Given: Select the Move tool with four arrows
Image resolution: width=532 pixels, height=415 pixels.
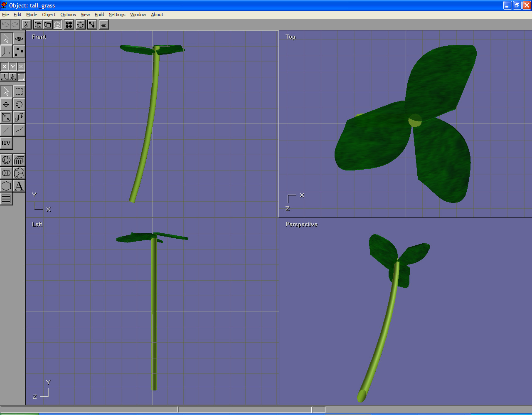Looking at the screenshot, I should pyautogui.click(x=6, y=104).
